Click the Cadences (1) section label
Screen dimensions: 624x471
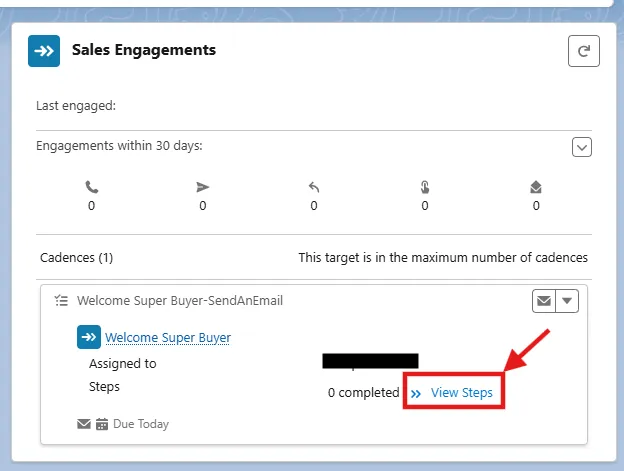tap(76, 257)
